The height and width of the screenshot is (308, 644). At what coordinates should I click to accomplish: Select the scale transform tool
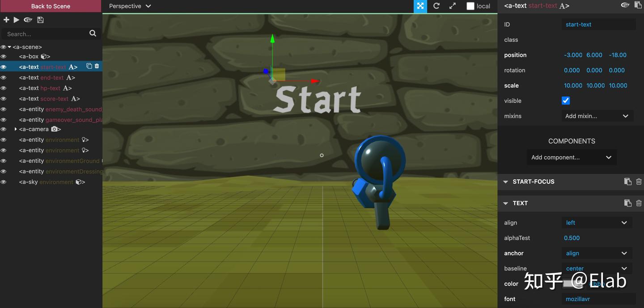tap(452, 6)
